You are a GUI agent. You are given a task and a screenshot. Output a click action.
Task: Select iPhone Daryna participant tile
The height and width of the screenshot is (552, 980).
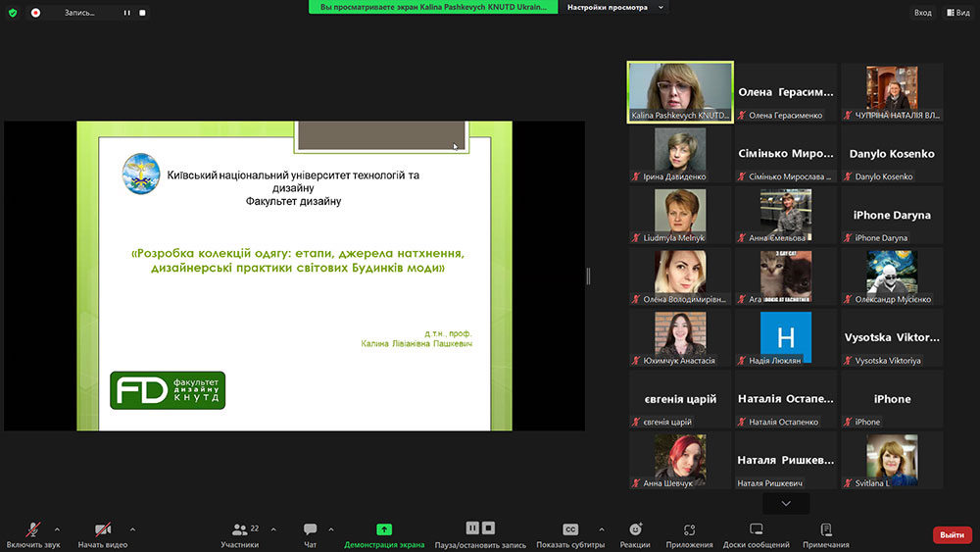(892, 215)
